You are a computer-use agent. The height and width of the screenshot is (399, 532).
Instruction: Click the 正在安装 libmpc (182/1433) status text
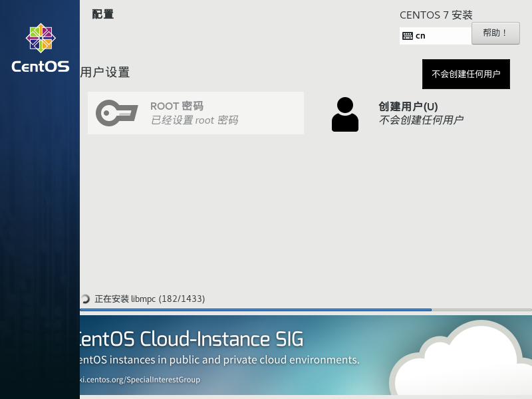coord(150,299)
